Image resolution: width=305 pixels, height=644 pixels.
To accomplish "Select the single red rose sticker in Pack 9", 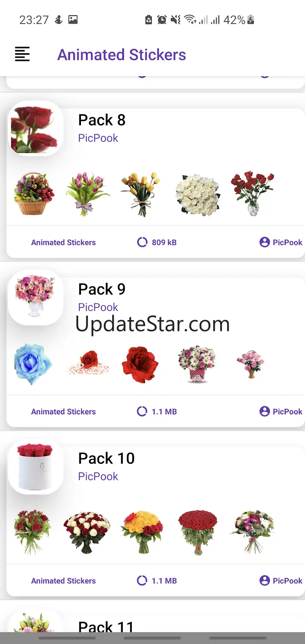I will tap(140, 365).
